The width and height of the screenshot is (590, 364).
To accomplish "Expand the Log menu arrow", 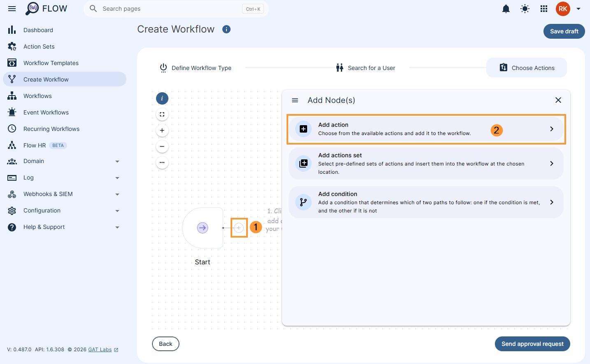I will (117, 178).
